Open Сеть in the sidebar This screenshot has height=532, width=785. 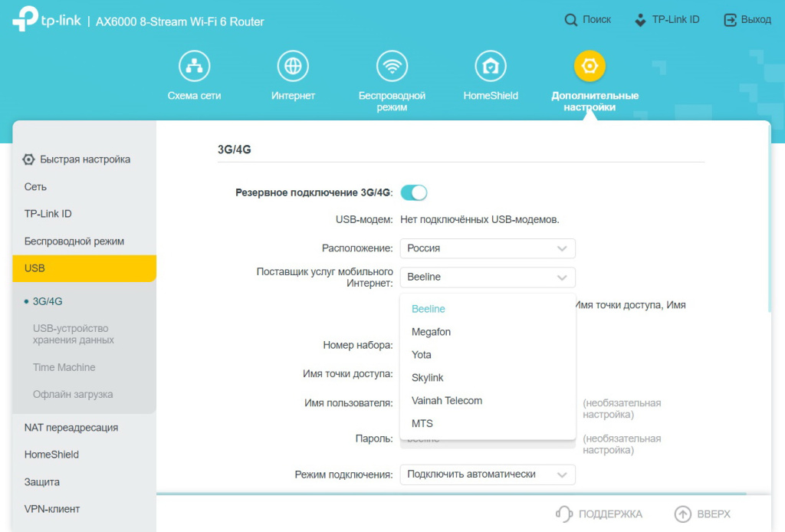click(x=84, y=187)
